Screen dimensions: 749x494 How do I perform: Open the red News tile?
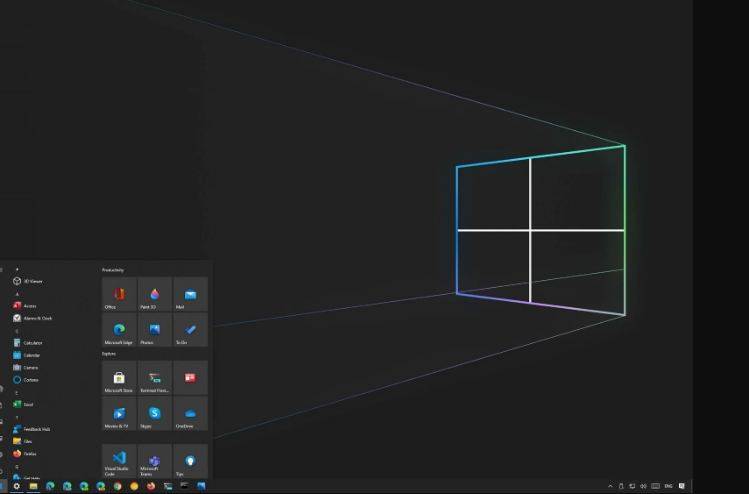click(190, 377)
